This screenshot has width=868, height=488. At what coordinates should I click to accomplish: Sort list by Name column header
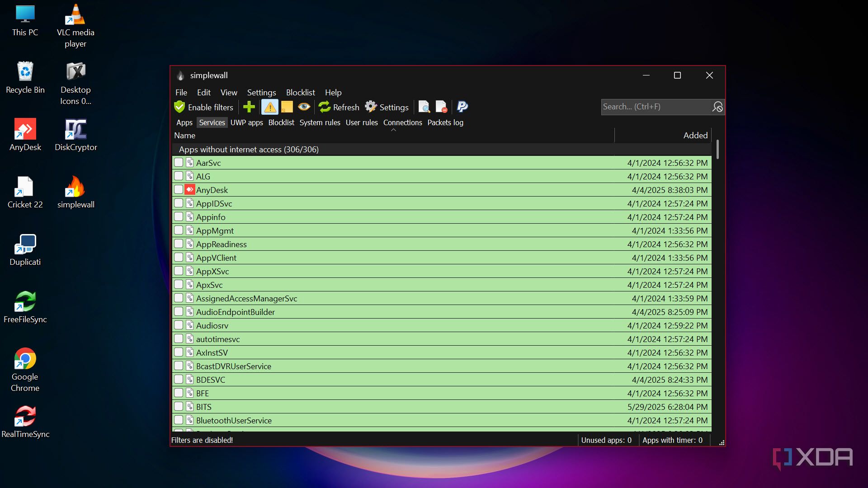click(x=393, y=136)
